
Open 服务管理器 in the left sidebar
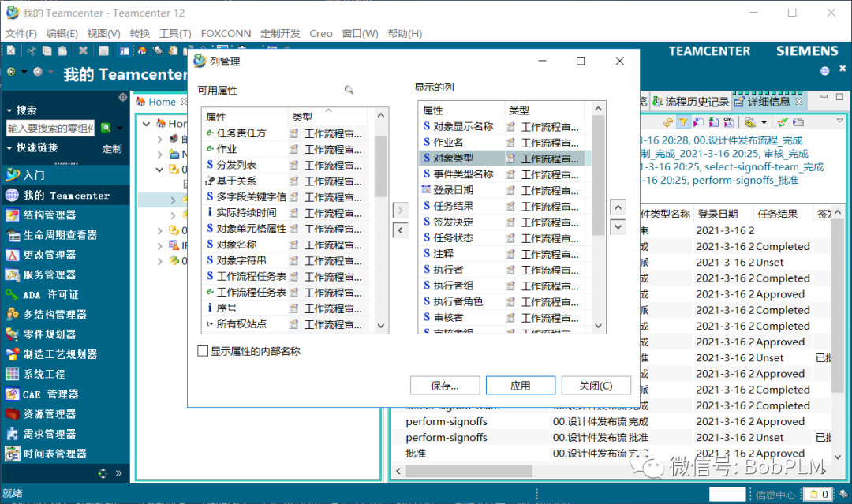point(65,274)
